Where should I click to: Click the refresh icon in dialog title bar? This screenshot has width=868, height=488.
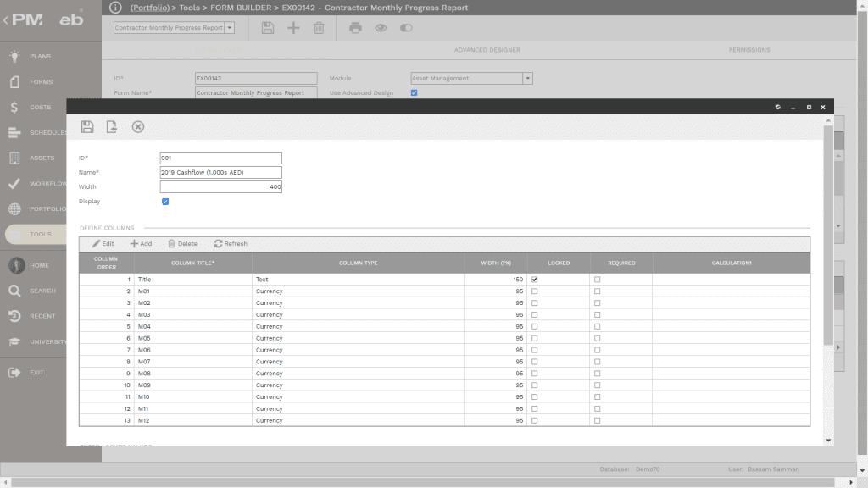[x=778, y=107]
